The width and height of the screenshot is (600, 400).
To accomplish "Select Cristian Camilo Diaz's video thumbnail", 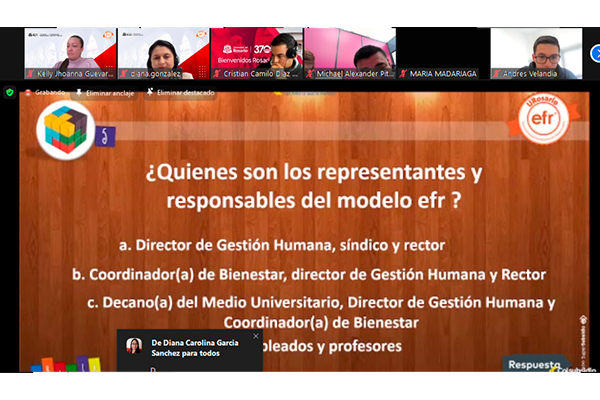I will coord(255,53).
